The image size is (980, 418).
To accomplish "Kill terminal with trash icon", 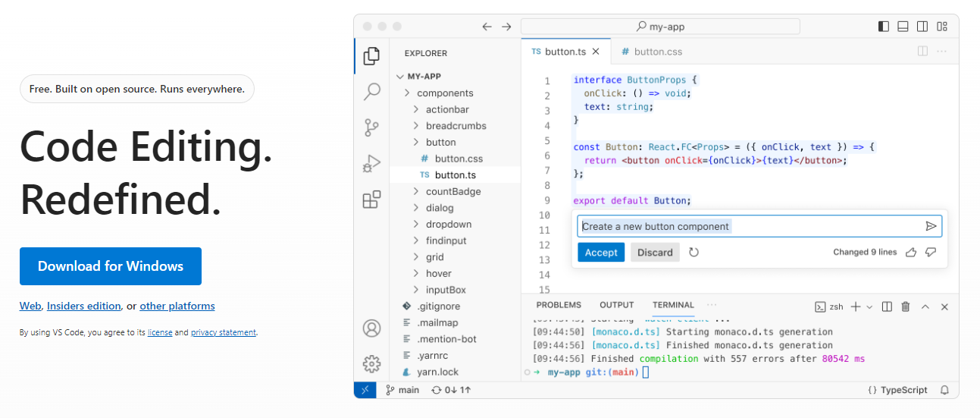I will [906, 306].
